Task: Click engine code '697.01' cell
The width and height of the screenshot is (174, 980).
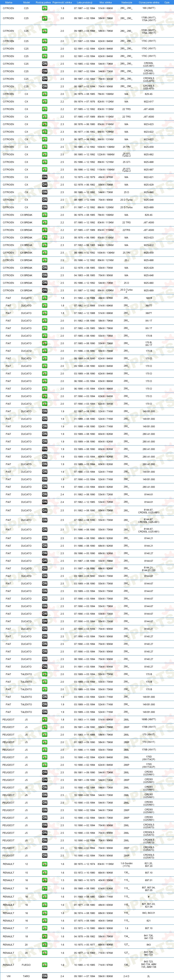Action: pyautogui.click(x=149, y=880)
